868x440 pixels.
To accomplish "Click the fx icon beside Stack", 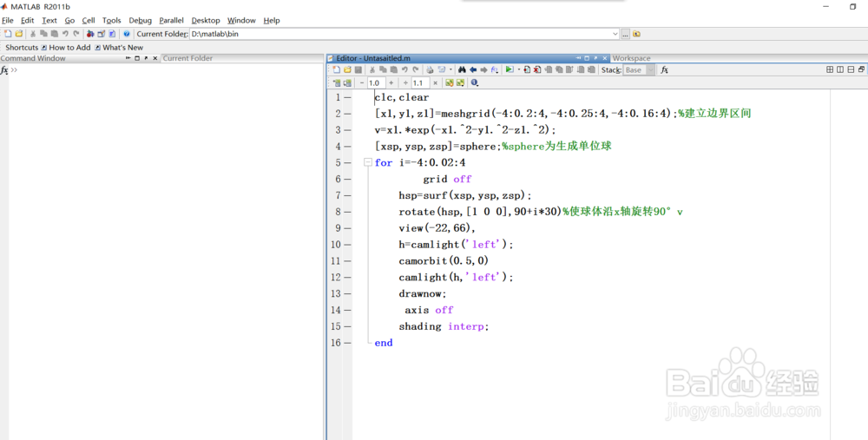I will [x=664, y=69].
